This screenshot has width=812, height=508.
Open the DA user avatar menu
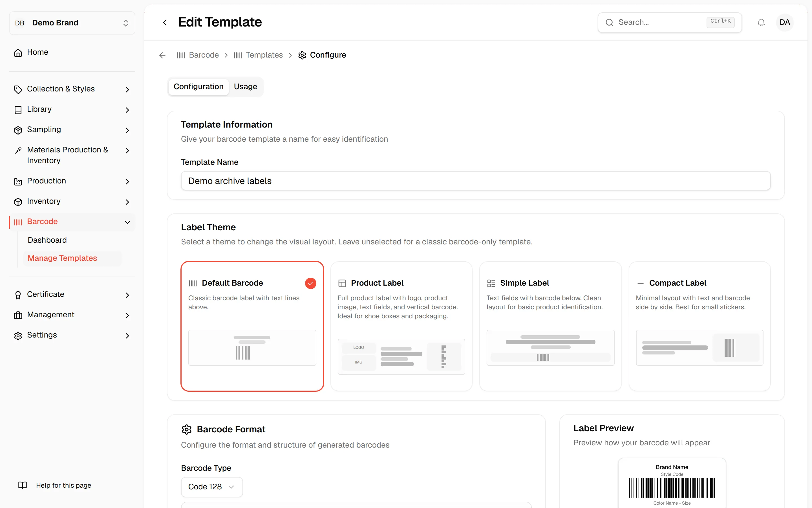[784, 23]
